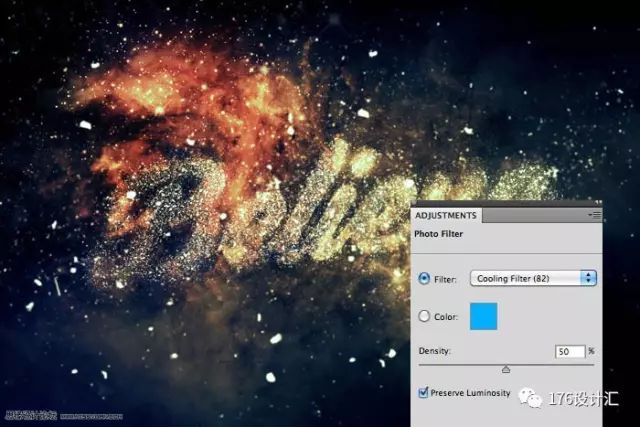Viewport: 640px width, 427px height.
Task: Click the Density label
Action: [436, 352]
